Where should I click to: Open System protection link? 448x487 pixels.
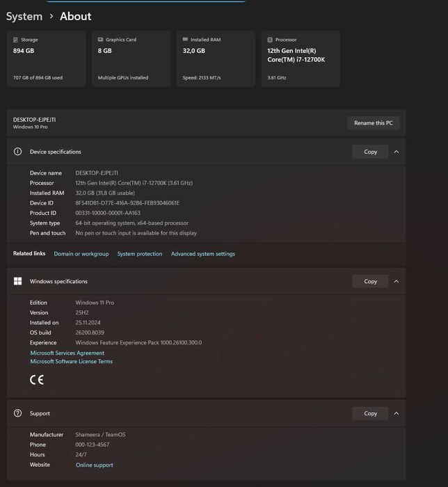point(140,254)
